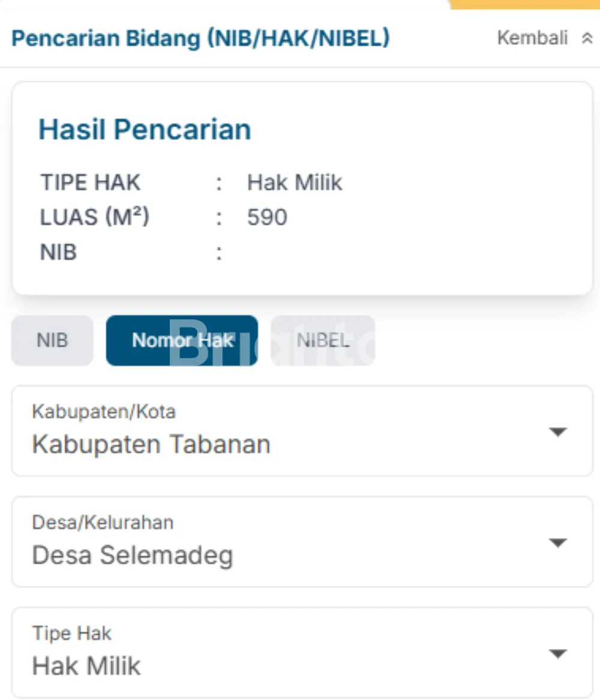Open the Tipe Hak dropdown field

point(302,653)
